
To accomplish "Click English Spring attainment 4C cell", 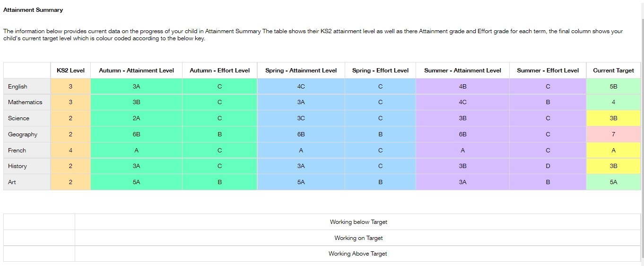I will click(301, 87).
